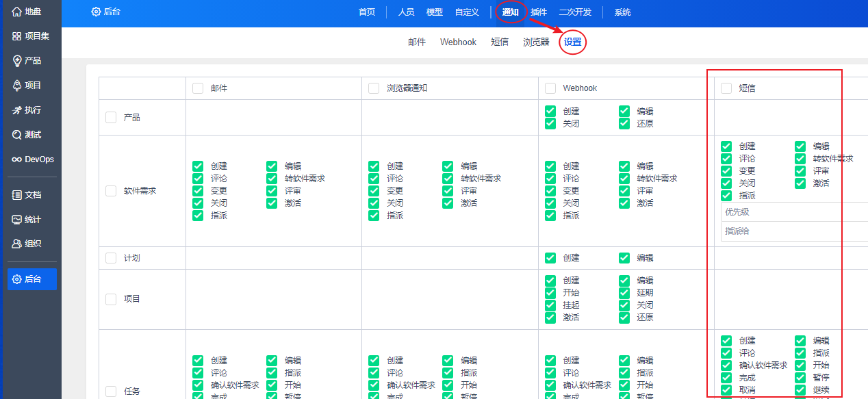
Task: Open 项目 via its rocket icon
Action: [17, 86]
